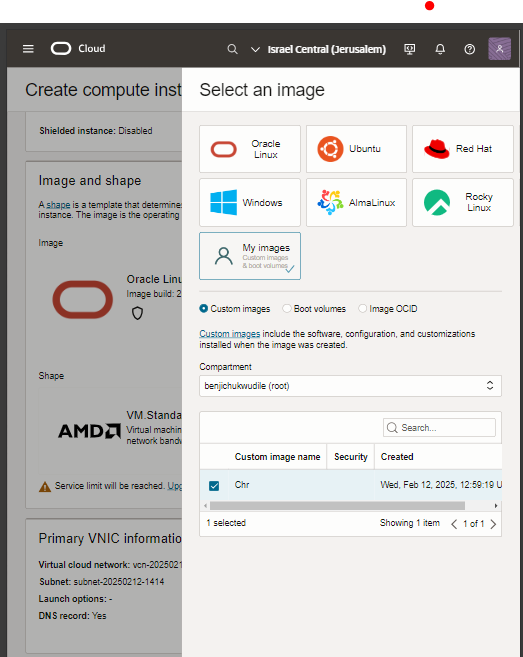Open the hamburger navigation menu
Viewport: 523px width, 657px height.
point(28,49)
